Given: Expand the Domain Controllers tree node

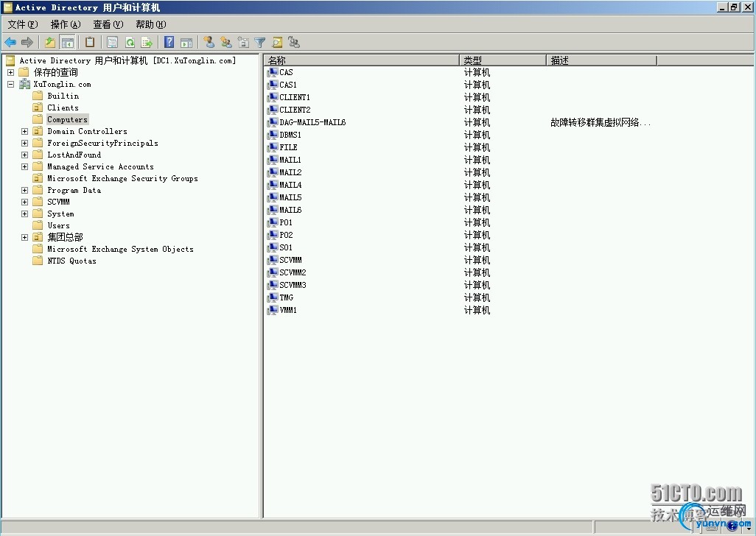Looking at the screenshot, I should click(x=24, y=131).
